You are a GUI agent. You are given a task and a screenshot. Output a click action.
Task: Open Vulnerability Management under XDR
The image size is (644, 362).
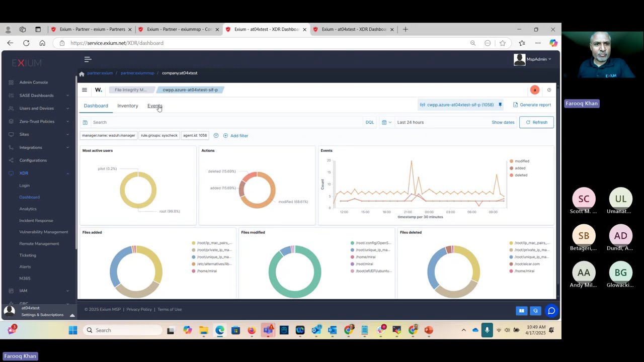click(x=44, y=232)
